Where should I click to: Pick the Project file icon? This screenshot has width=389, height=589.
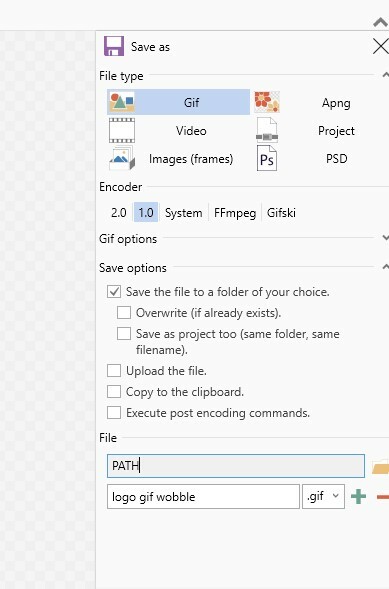click(x=267, y=130)
